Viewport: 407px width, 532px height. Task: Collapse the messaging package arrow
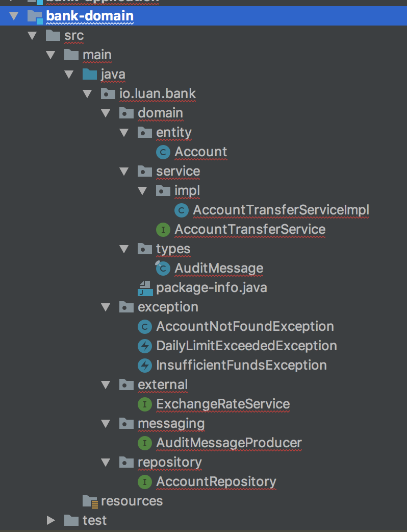coord(106,423)
